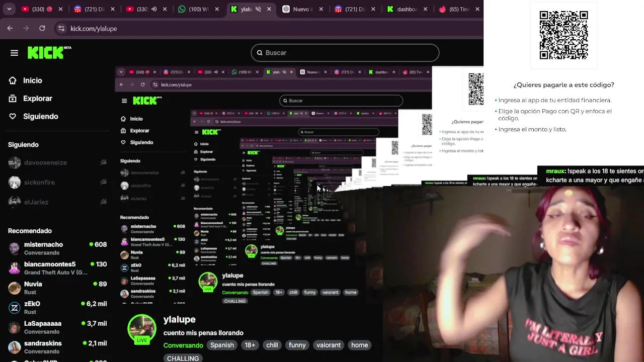The image size is (644, 362).
Task: Open Nuvia avatar in Recomendado list
Action: pos(15,288)
